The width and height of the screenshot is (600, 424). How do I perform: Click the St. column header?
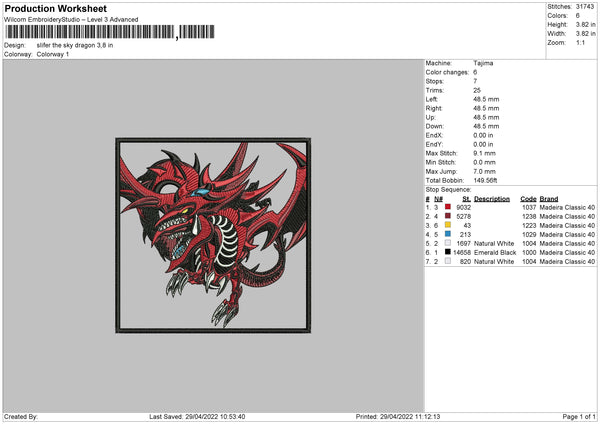click(x=466, y=199)
